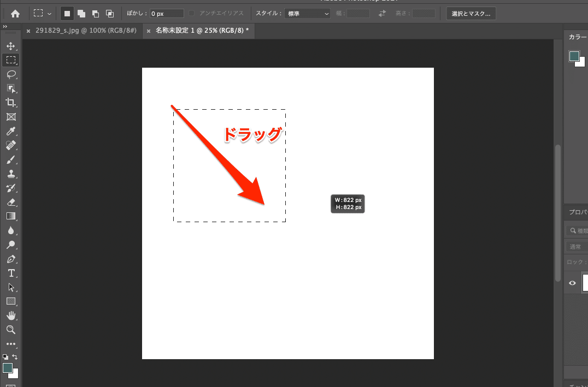Screen dimensions: 588x387
Task: Reset default foreground and background colors
Action: (5, 357)
